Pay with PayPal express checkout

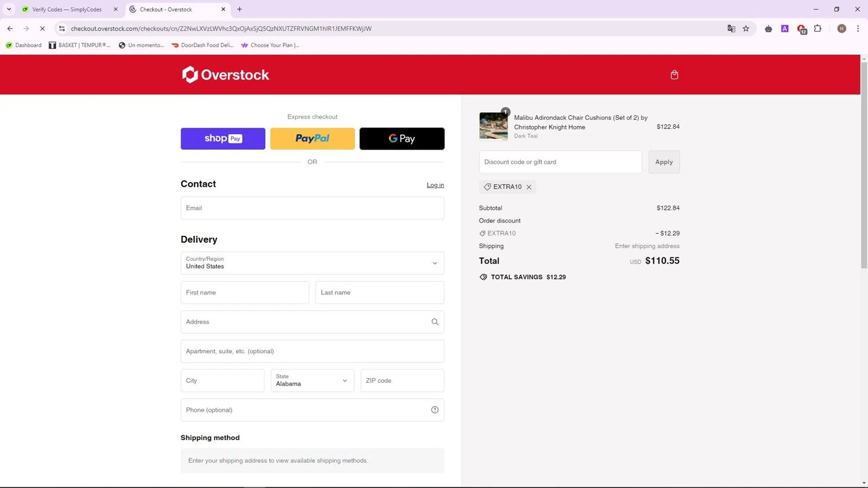click(x=312, y=139)
